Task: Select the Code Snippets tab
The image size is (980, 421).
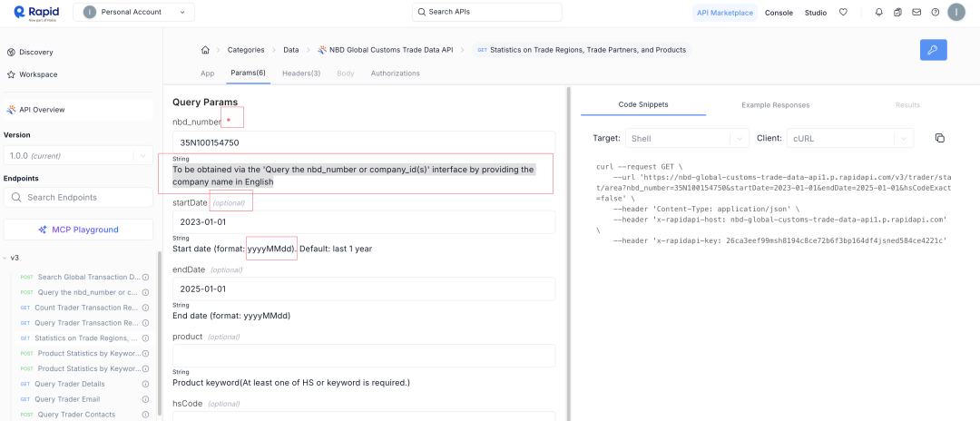Action: tap(643, 104)
